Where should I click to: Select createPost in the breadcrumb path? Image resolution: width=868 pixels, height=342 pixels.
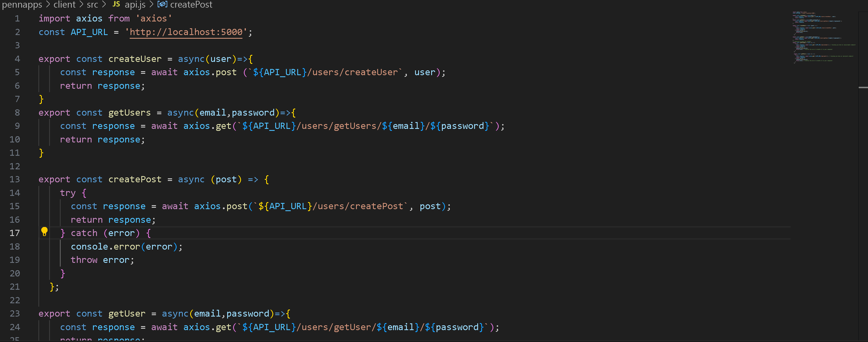pyautogui.click(x=191, y=5)
